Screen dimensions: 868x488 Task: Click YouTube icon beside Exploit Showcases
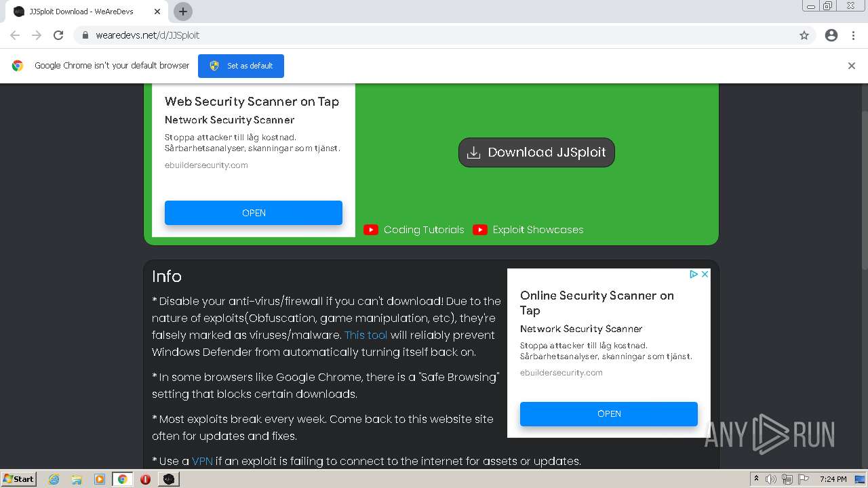(x=480, y=230)
